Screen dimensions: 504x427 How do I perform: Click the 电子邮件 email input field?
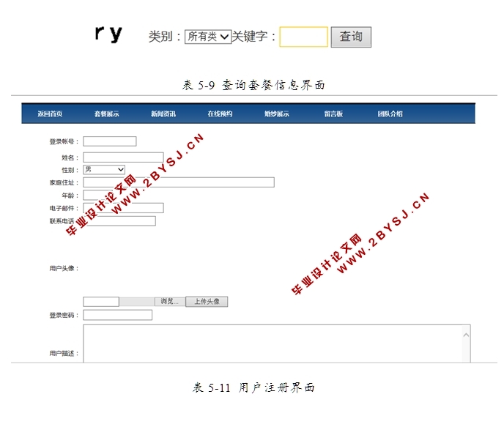123,208
